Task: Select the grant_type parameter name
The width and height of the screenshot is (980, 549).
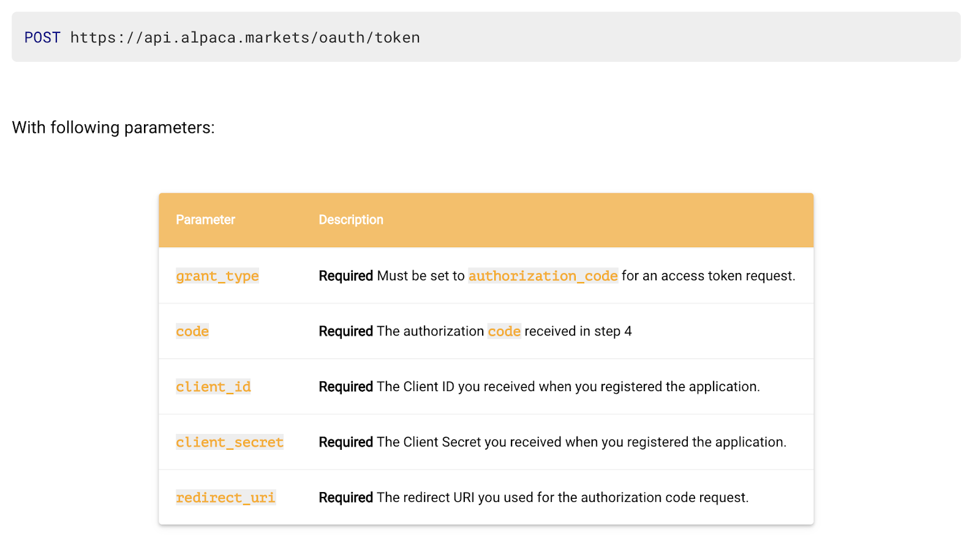Action: pyautogui.click(x=217, y=276)
